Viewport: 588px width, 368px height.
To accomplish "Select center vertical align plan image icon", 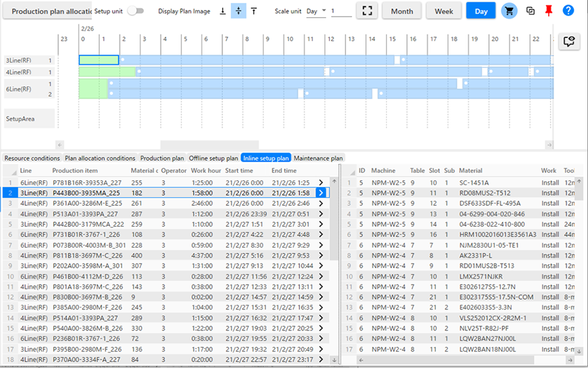I will click(238, 11).
